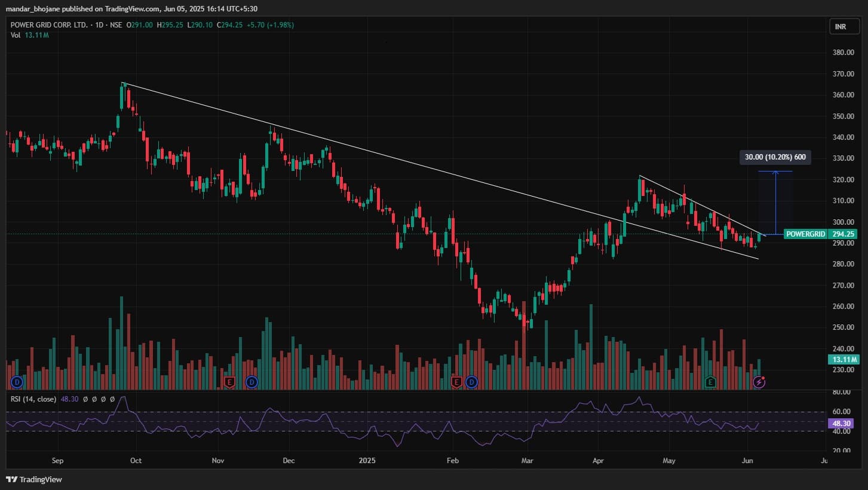Click the dividend marker near early September
Image resolution: width=868 pixels, height=490 pixels.
click(x=17, y=381)
